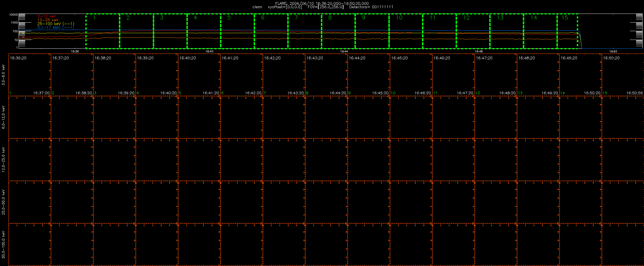Click the blue '0.1-17 MeV (--1)' legend entry
This screenshot has width=644, height=266.
56,27
